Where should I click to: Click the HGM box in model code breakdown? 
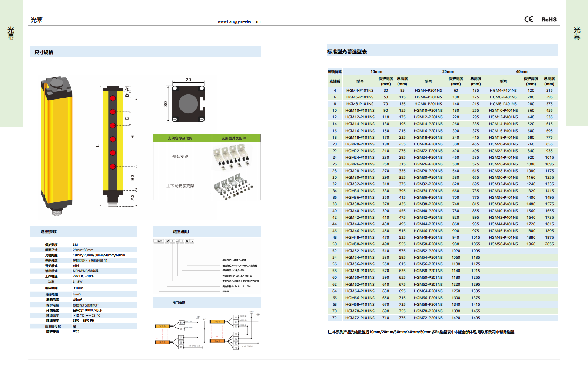(159, 241)
